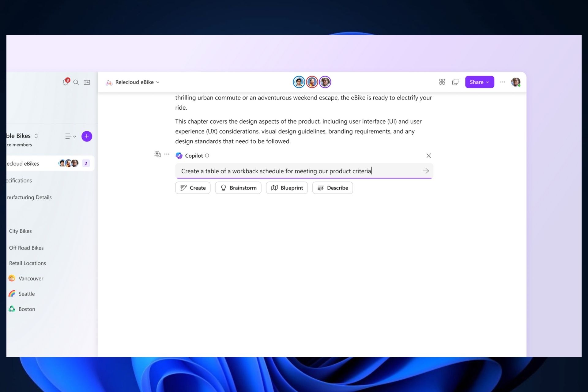The height and width of the screenshot is (392, 588).
Task: Choose the Describe suggestion button
Action: [333, 188]
